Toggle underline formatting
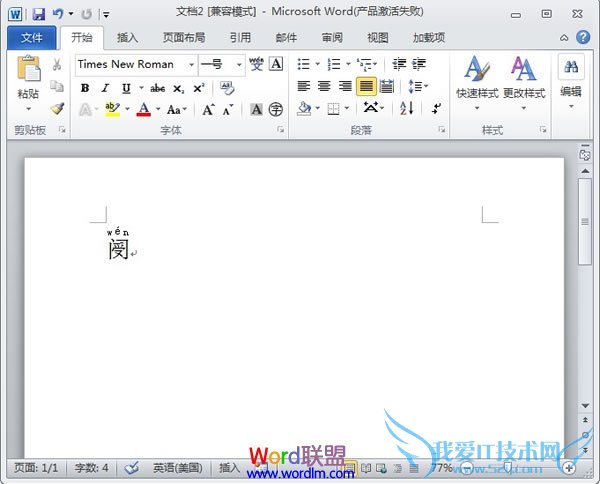Image resolution: width=600 pixels, height=484 pixels. tap(126, 88)
